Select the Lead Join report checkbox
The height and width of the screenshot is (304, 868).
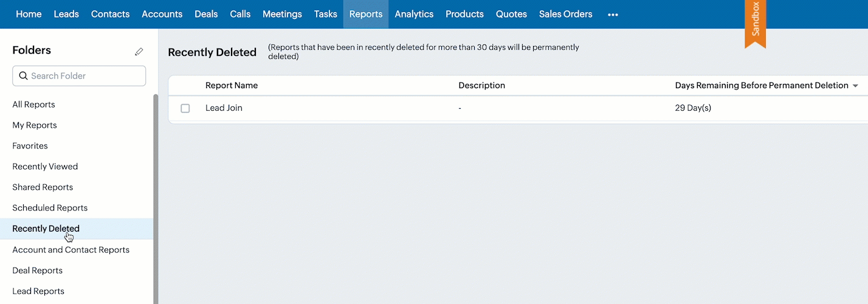[x=185, y=108]
